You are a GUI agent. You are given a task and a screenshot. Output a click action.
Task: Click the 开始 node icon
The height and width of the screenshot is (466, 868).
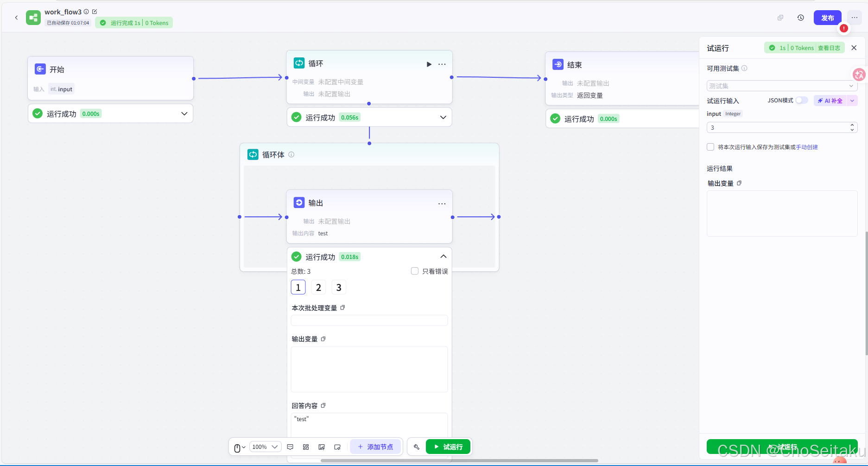pos(40,69)
